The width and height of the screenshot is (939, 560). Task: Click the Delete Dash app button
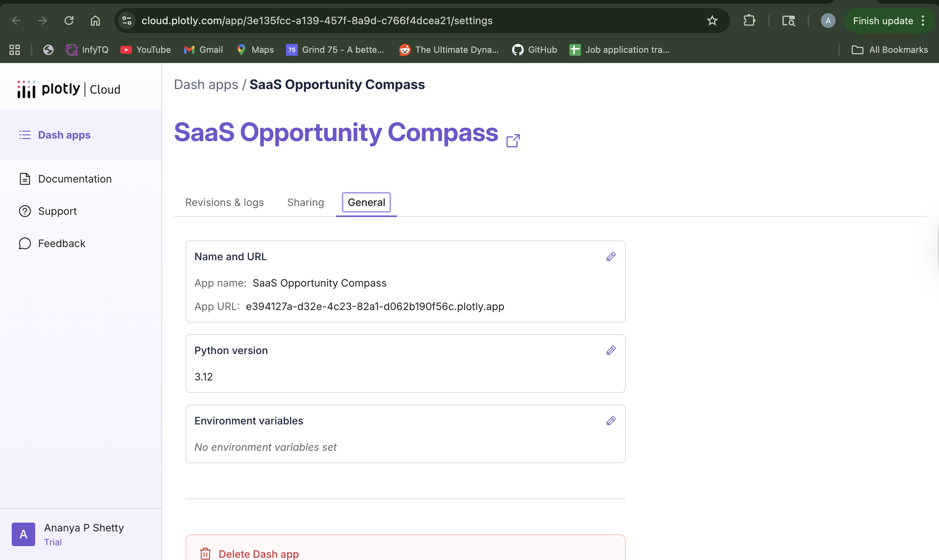(x=258, y=553)
